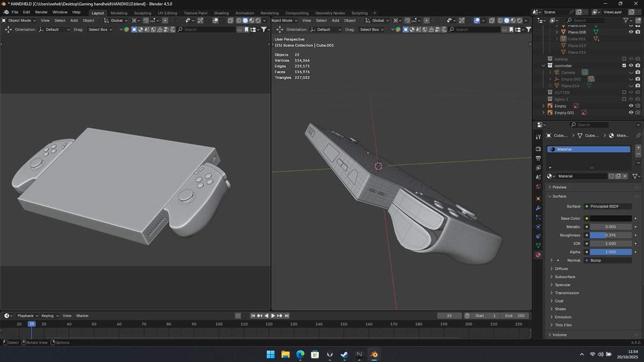Open the Render menu

coord(41,12)
